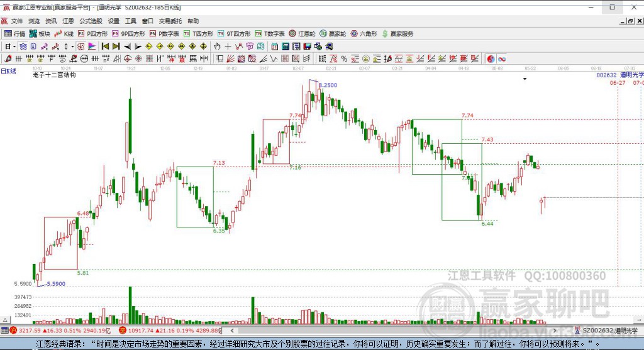
Task: Click the 10917.74 index status entry
Action: click(x=170, y=331)
